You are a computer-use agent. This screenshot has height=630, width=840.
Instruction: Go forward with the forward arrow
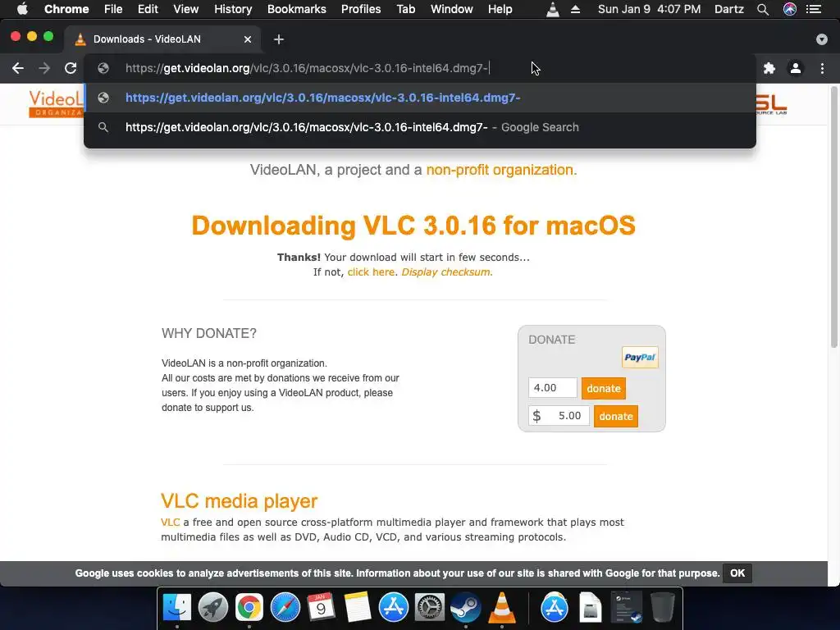[44, 68]
